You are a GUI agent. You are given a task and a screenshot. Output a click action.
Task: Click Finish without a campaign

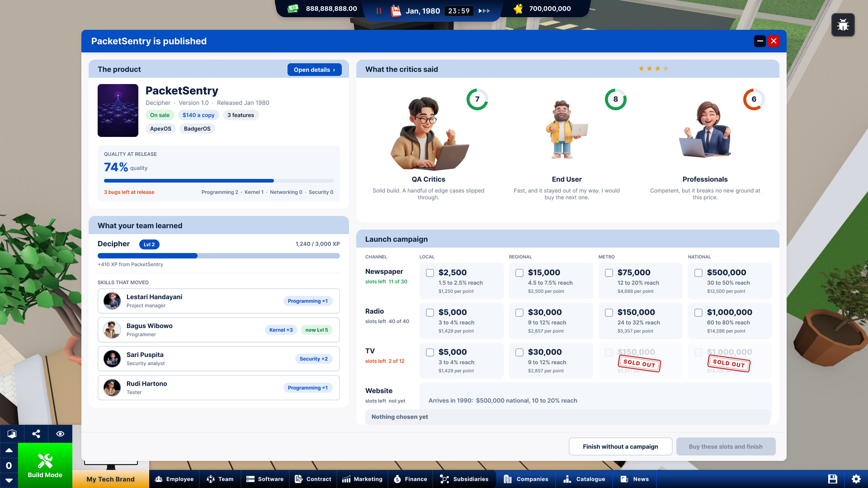[x=620, y=446]
